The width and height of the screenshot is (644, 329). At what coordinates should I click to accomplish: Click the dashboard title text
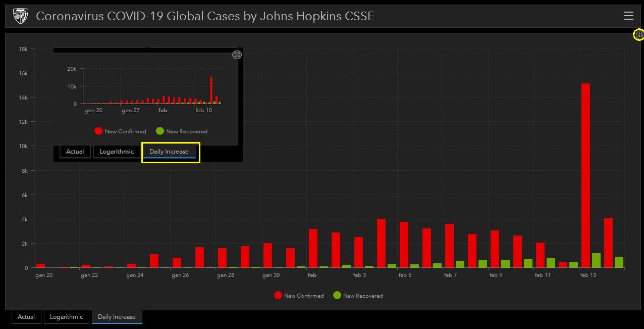(205, 16)
